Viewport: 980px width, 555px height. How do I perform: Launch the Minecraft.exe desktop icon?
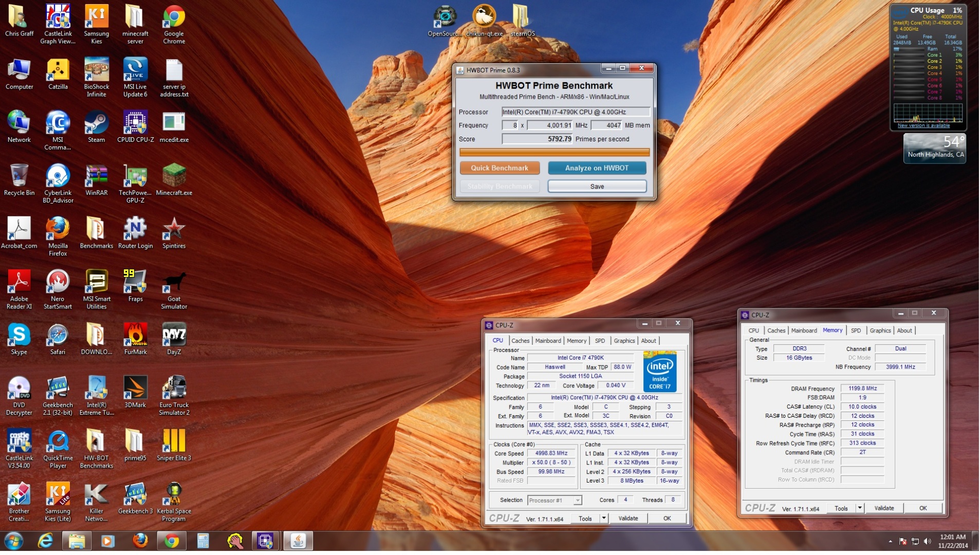pos(174,180)
